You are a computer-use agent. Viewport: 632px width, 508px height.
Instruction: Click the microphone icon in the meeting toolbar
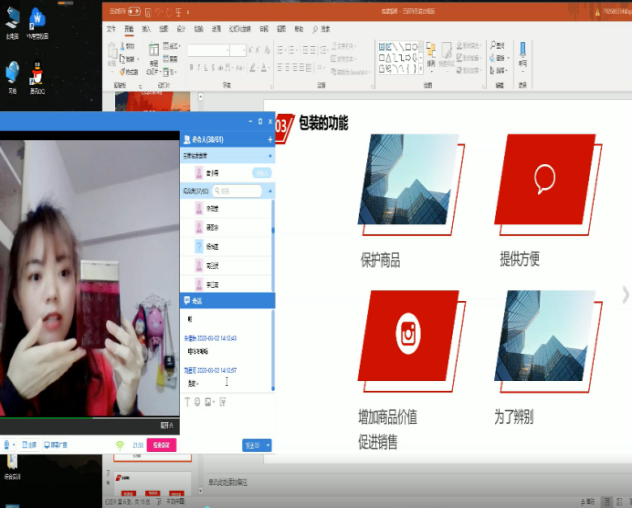pyautogui.click(x=6, y=445)
